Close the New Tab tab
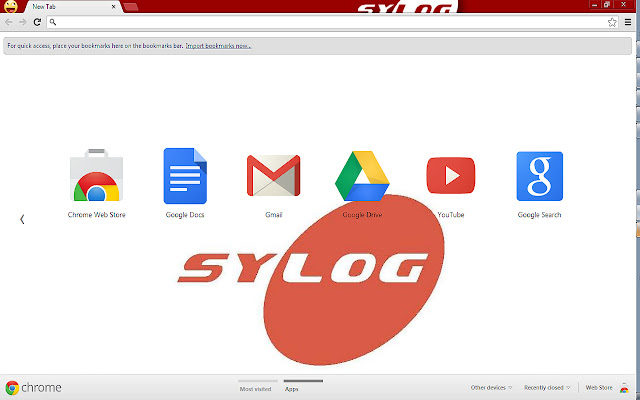 [113, 7]
